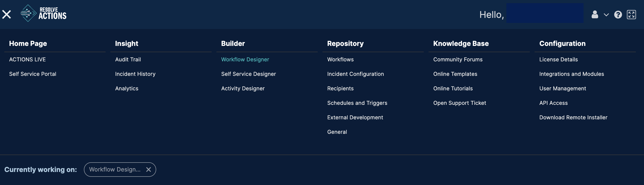View License Details
This screenshot has width=644, height=185.
[558, 59]
